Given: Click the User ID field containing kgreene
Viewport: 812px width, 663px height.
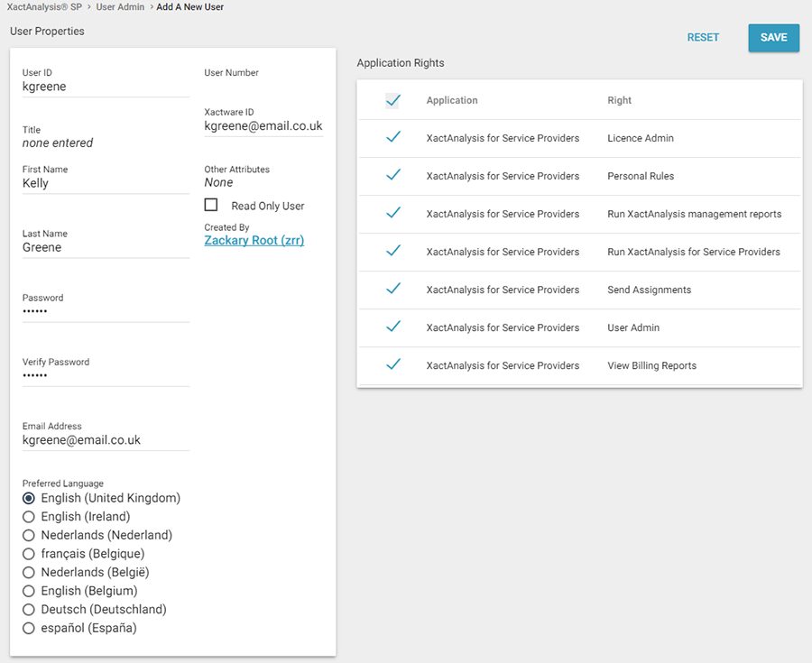Looking at the screenshot, I should (x=106, y=87).
